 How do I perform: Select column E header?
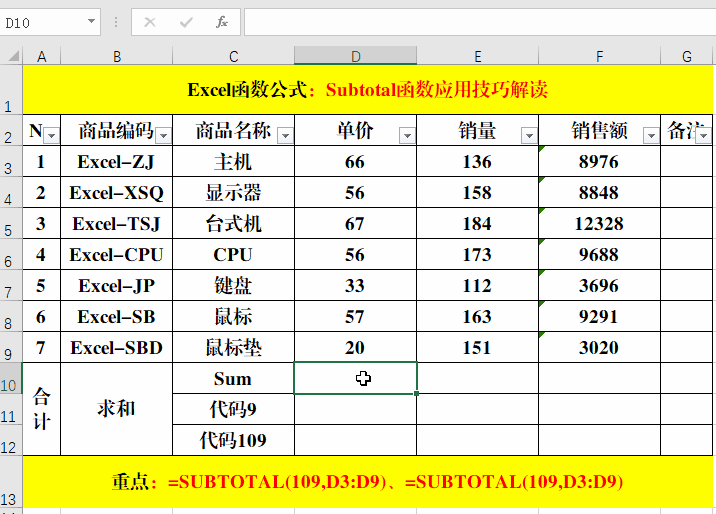click(x=478, y=56)
